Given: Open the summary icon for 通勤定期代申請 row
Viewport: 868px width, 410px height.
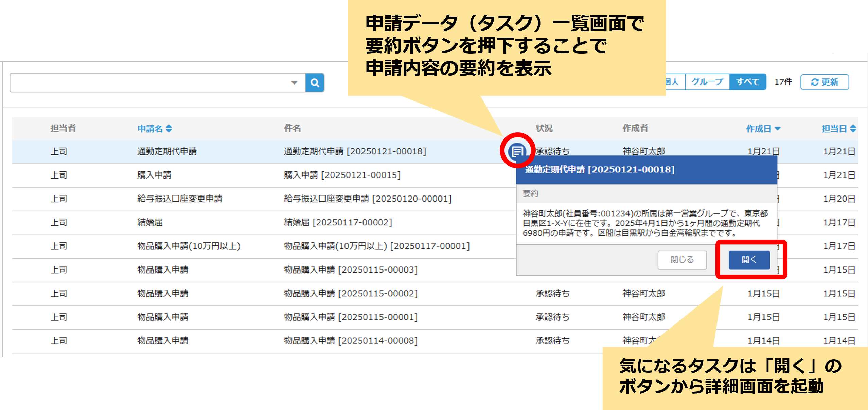Looking at the screenshot, I should [x=517, y=151].
